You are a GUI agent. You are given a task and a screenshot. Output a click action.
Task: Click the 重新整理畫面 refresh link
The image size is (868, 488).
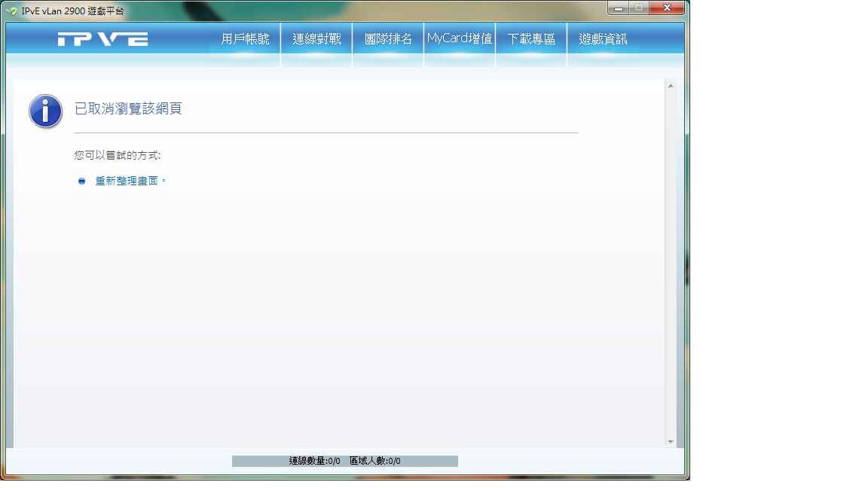127,181
